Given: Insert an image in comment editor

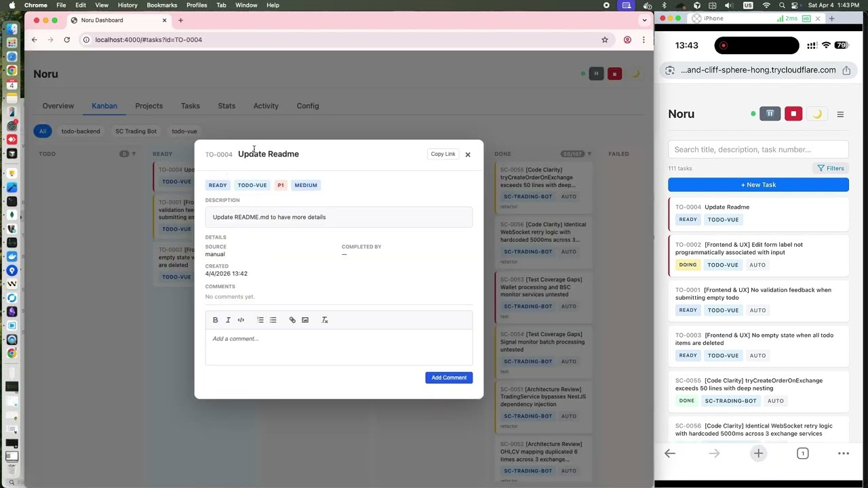Looking at the screenshot, I should (x=305, y=320).
